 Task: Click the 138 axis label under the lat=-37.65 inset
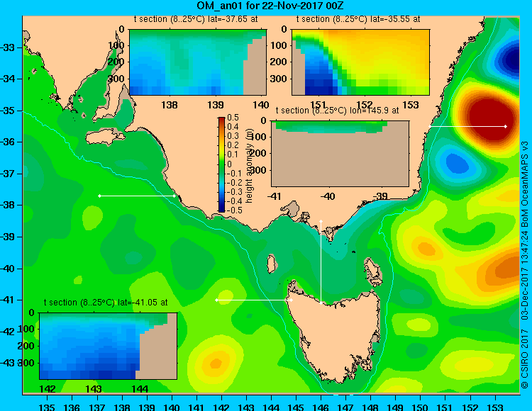(170, 105)
